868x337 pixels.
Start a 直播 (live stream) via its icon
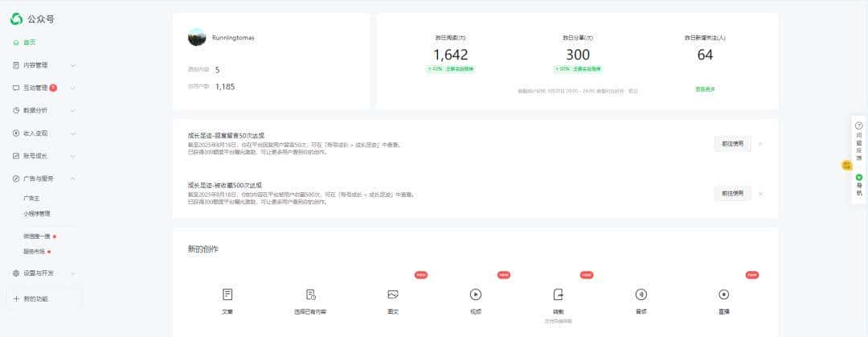(x=723, y=294)
